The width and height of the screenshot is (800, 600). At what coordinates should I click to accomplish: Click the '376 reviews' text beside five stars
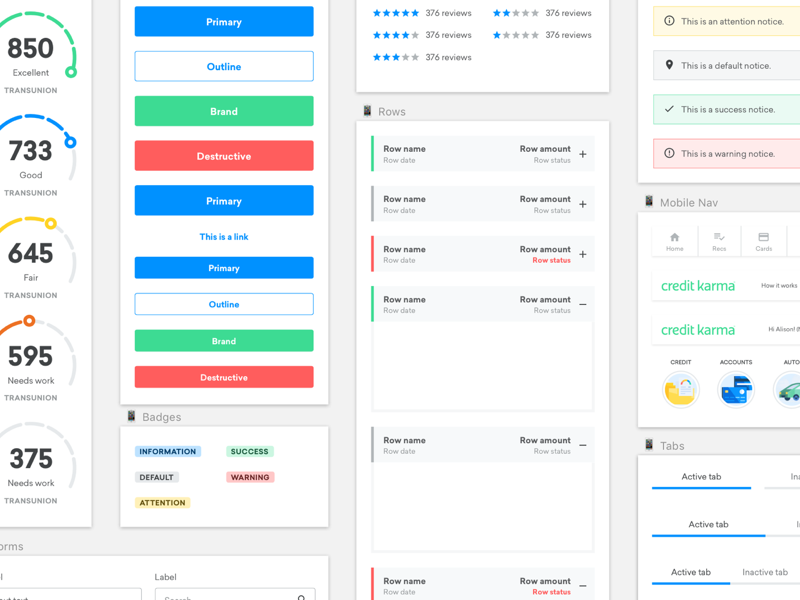pyautogui.click(x=448, y=13)
